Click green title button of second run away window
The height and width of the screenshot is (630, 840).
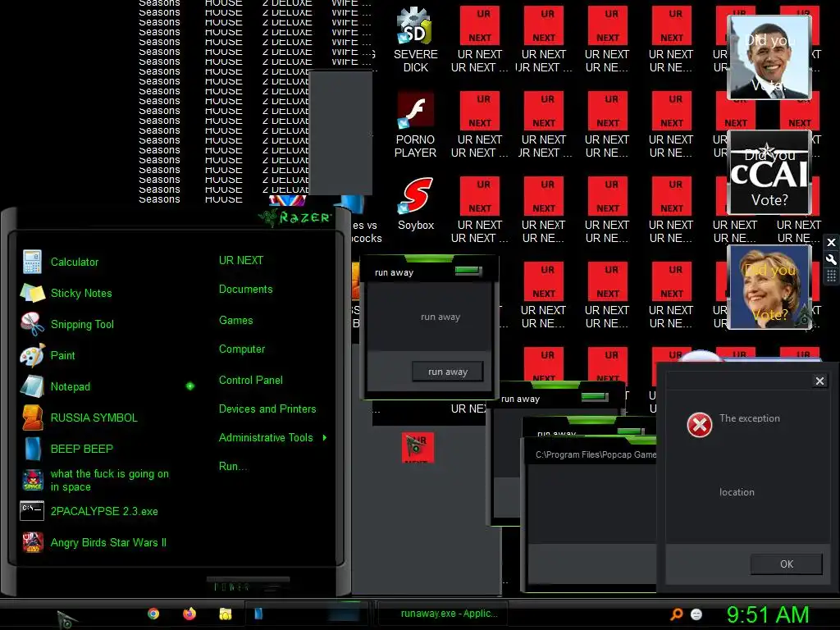[x=595, y=397]
